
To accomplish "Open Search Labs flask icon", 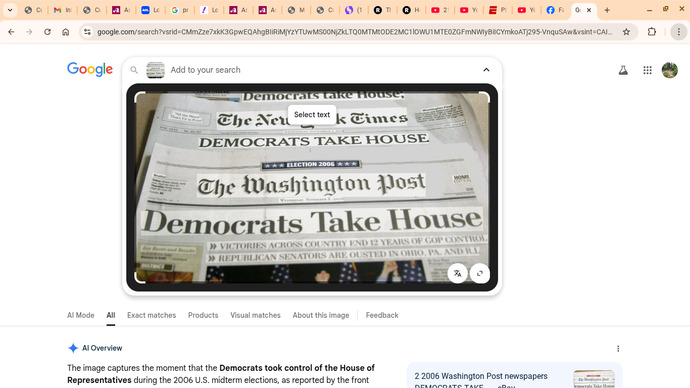I will click(x=623, y=70).
